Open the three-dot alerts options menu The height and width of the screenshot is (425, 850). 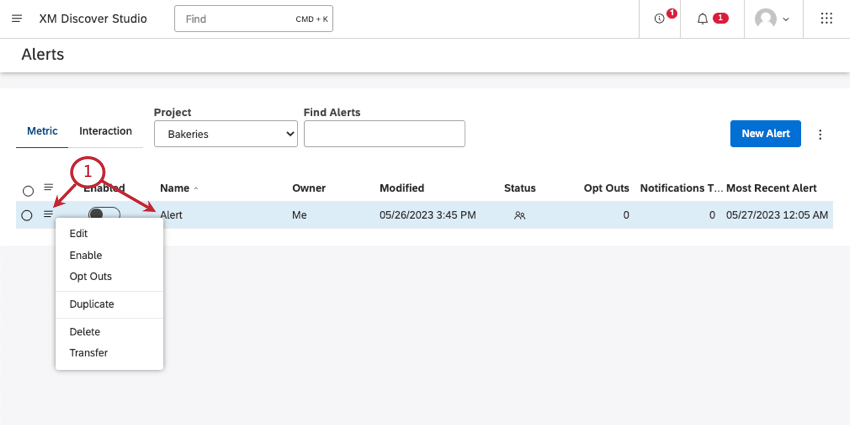click(820, 134)
